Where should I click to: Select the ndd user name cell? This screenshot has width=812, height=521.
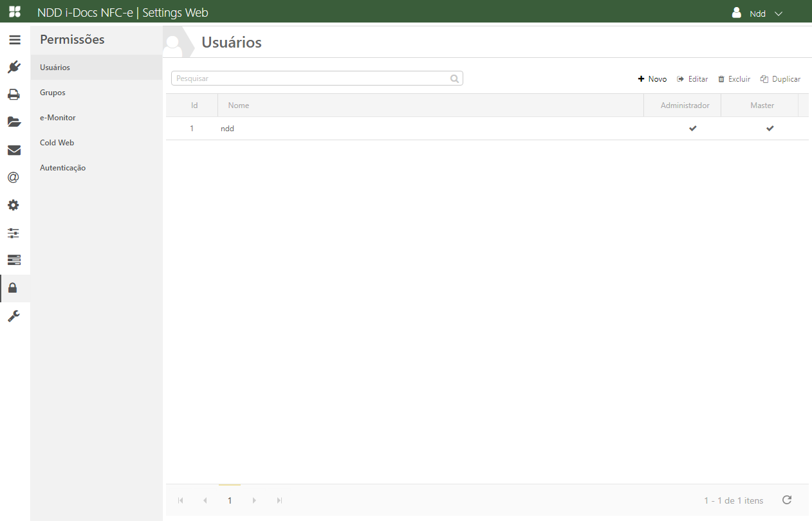[227, 129]
